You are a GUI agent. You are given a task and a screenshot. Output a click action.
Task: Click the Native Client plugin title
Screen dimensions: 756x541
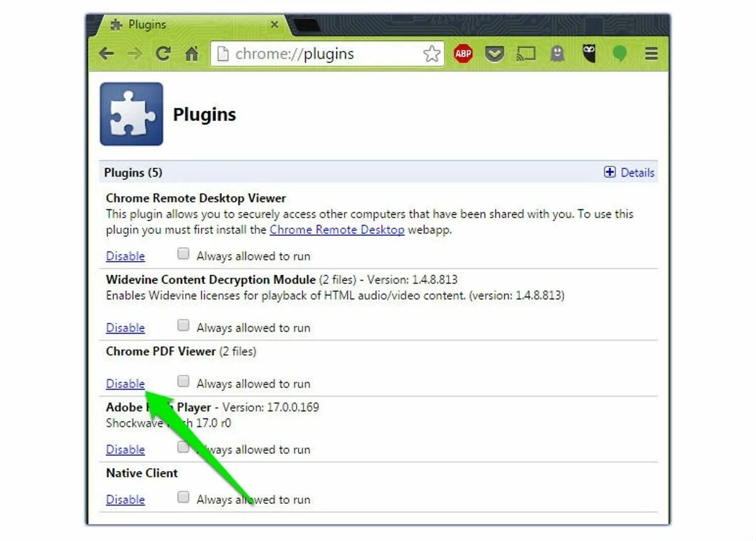[x=142, y=473]
